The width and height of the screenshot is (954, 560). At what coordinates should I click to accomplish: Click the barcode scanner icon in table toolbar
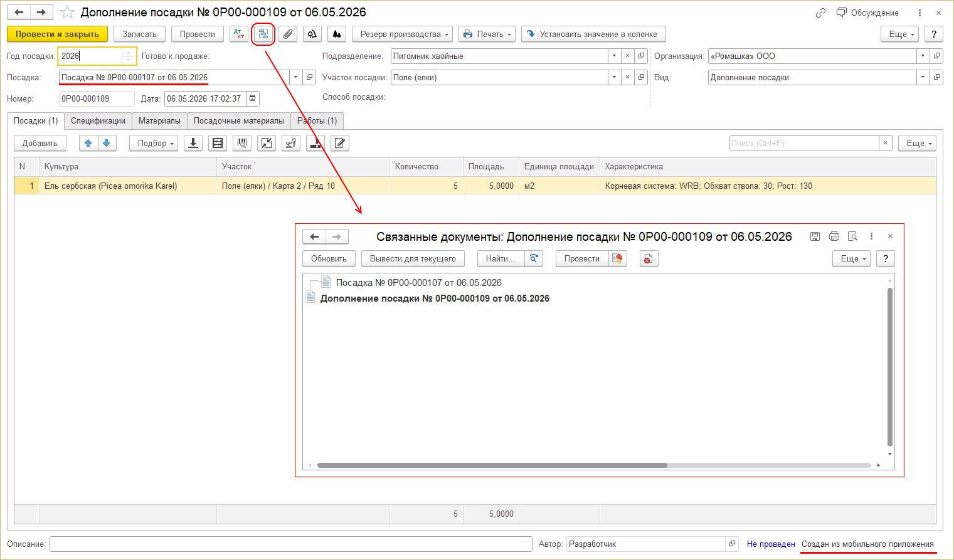242,143
